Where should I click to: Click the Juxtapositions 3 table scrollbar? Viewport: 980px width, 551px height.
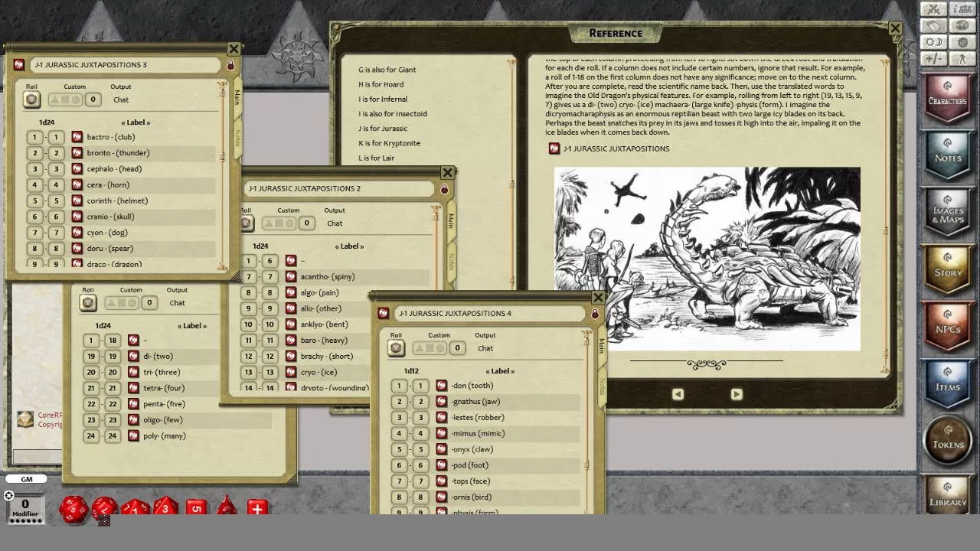coord(222,176)
